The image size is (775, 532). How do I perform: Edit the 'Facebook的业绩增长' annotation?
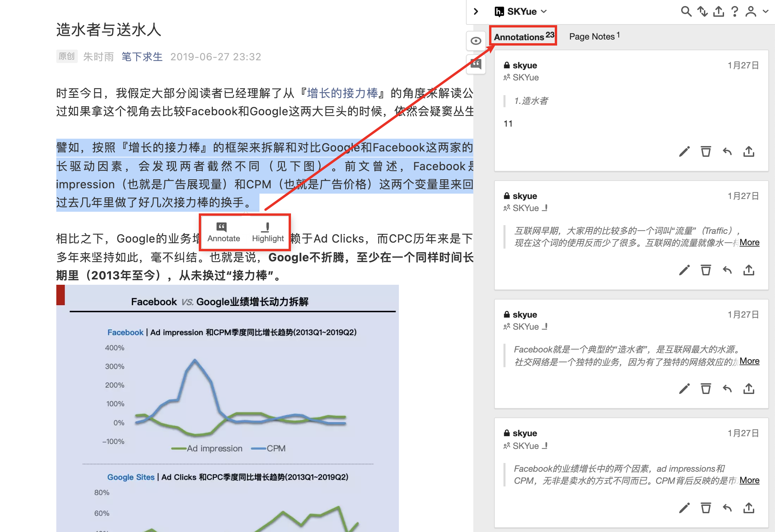684,508
